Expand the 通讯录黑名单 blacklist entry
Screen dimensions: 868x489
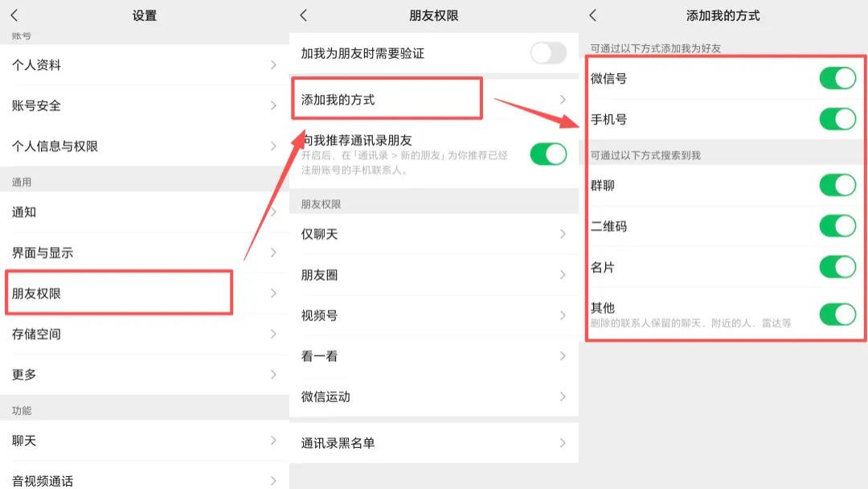(434, 442)
